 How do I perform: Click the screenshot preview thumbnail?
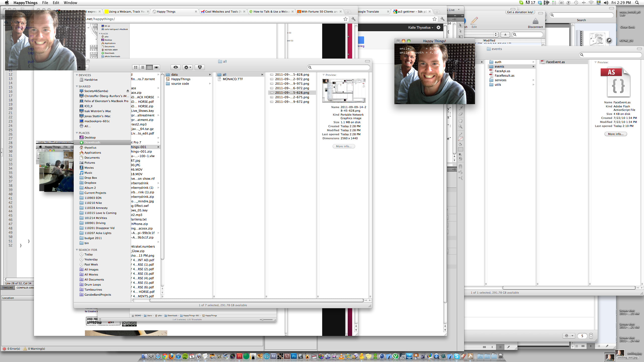pos(344,90)
